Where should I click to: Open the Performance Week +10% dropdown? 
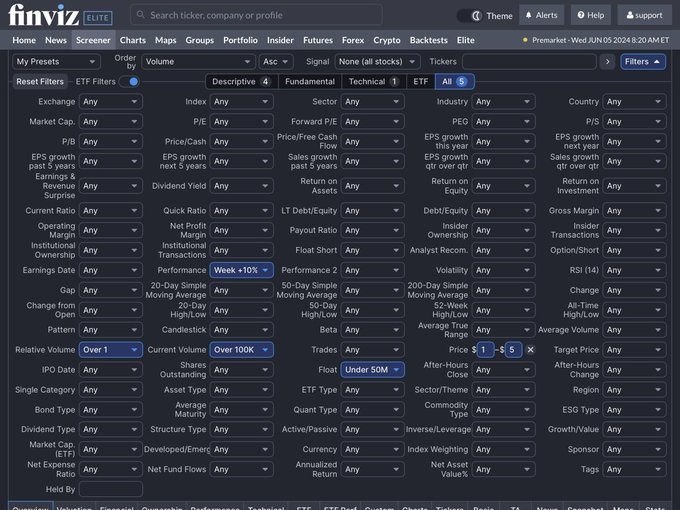click(x=242, y=270)
